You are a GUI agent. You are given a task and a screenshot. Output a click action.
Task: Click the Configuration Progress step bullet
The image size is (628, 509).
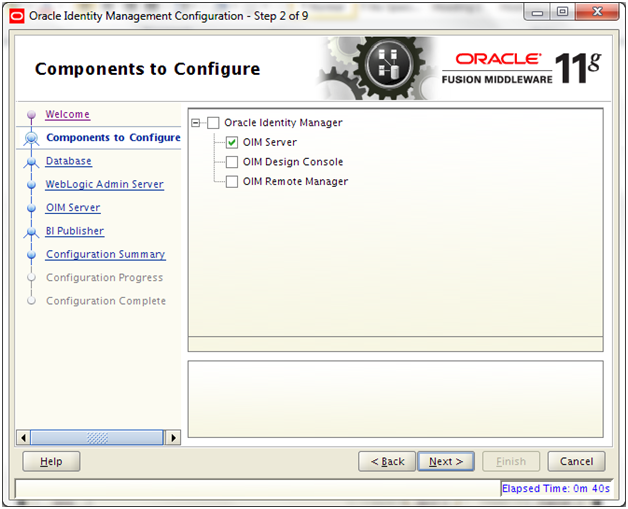[32, 278]
